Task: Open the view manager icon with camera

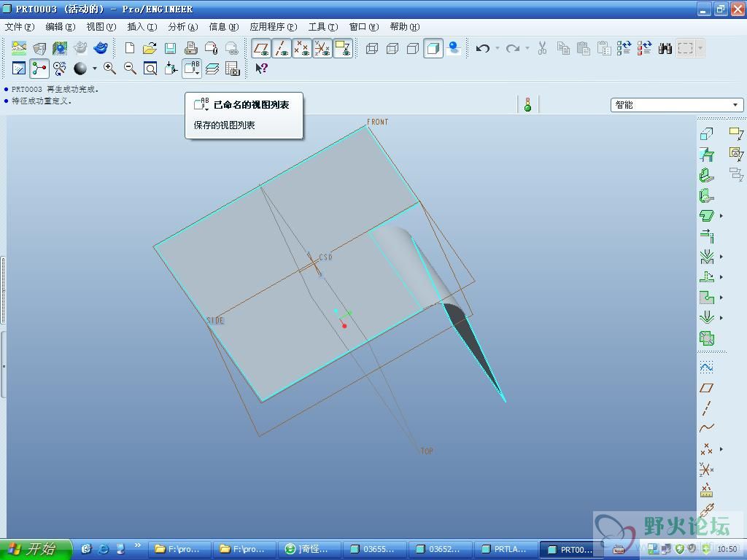Action: click(233, 69)
